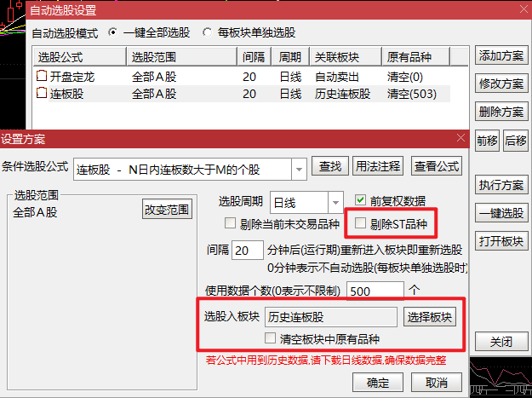Click the 选择板块 button

click(431, 317)
